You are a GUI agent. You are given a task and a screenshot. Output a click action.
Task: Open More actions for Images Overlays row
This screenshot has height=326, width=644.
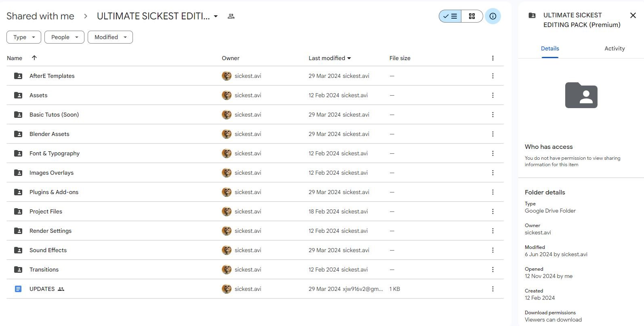492,173
